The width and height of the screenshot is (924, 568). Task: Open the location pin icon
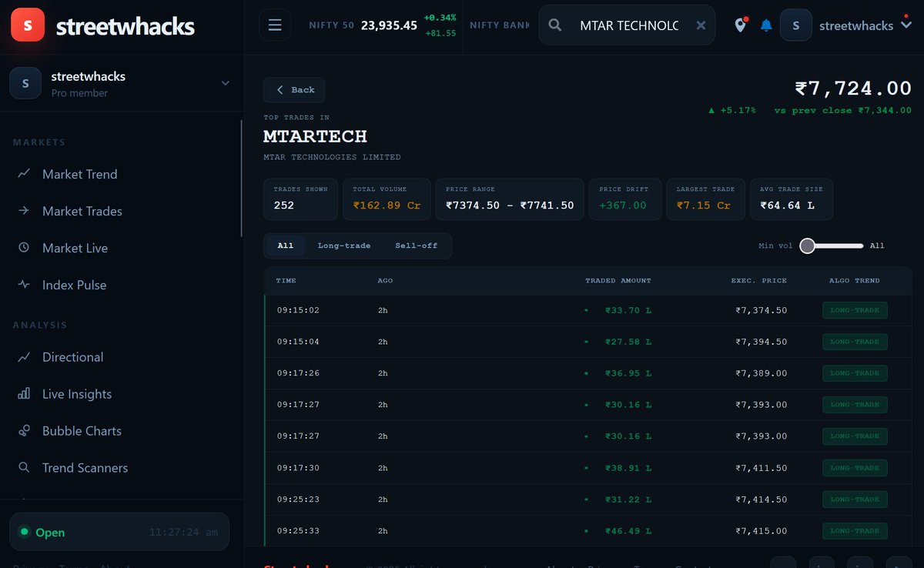pyautogui.click(x=740, y=25)
